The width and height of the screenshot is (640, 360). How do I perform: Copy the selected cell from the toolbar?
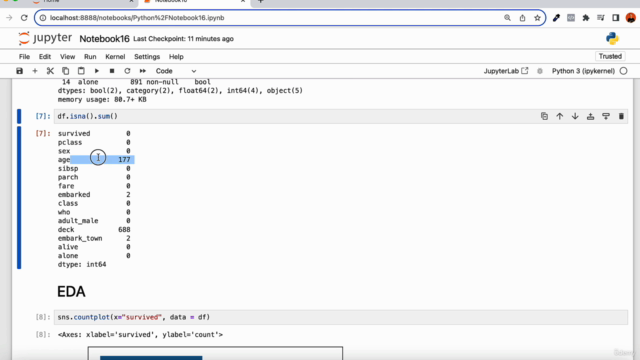pos(65,71)
